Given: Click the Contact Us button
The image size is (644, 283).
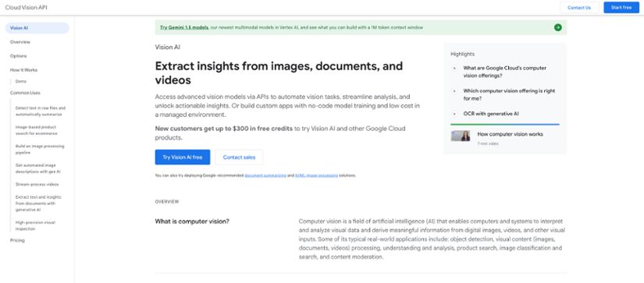Looking at the screenshot, I should pyautogui.click(x=578, y=7).
